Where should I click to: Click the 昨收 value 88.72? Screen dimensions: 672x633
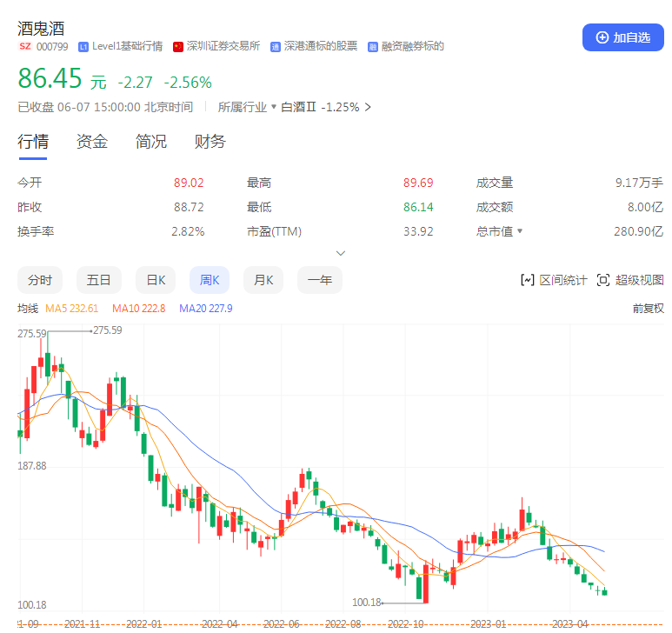click(x=189, y=208)
